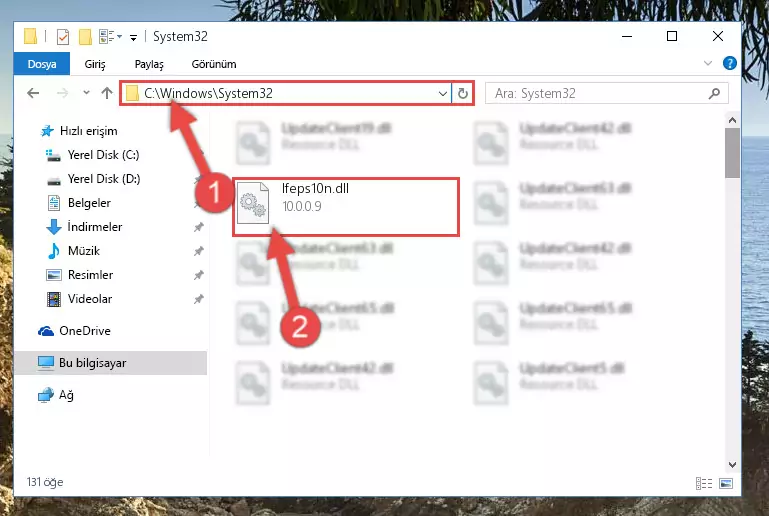The height and width of the screenshot is (516, 769).
Task: Click the scrollbar up arrow
Action: tap(732, 121)
